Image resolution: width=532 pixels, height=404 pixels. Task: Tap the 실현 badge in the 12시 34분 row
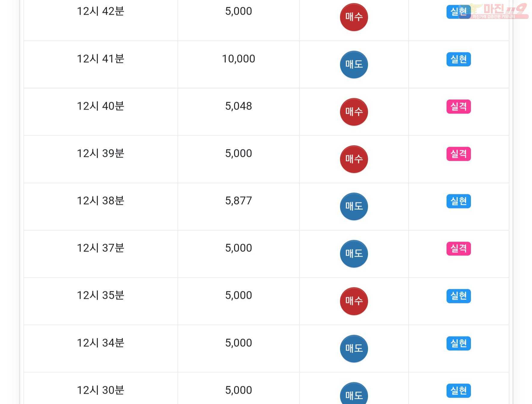coord(459,343)
